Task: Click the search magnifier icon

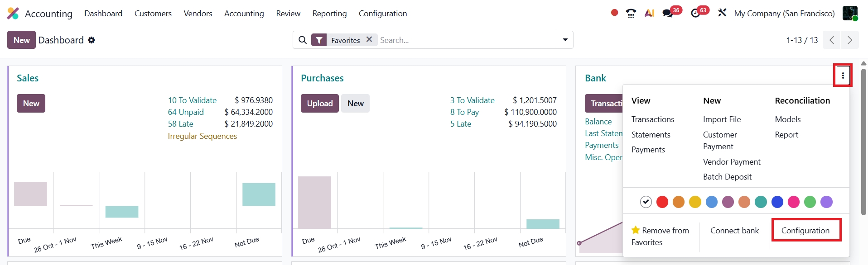Action: 303,40
